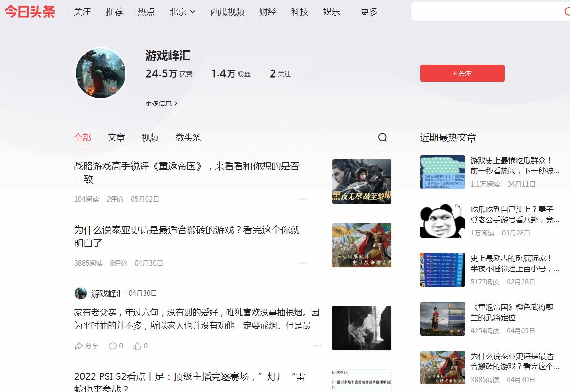Image resolution: width=570 pixels, height=392 pixels.
Task: Click the search magnifier icon in the top search bar
Action: [x=567, y=12]
